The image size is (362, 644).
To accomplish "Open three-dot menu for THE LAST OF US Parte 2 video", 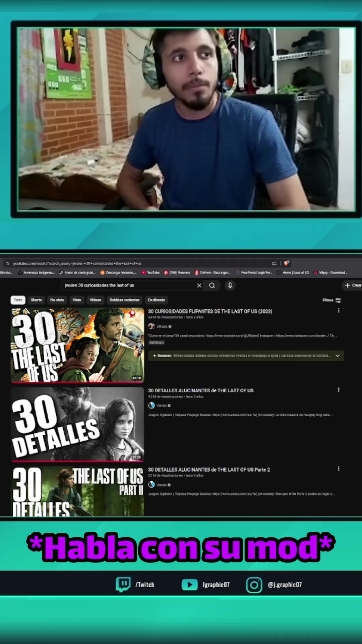I will click(339, 469).
